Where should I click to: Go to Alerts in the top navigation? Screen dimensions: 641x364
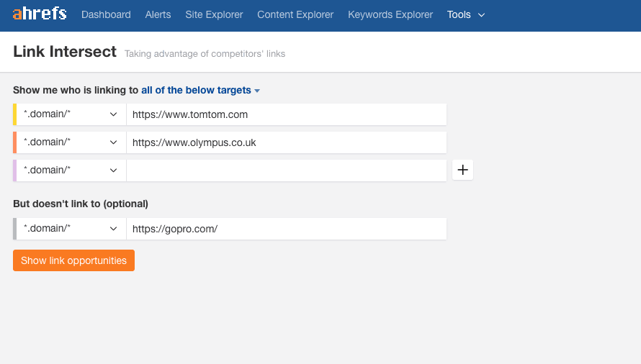tap(158, 14)
